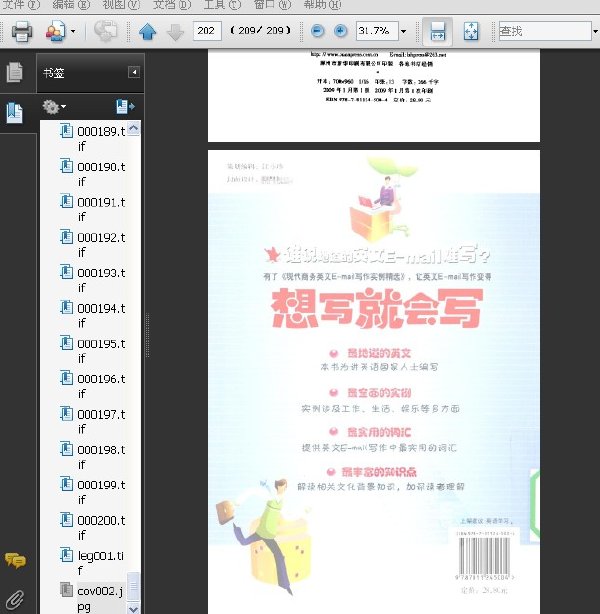The width and height of the screenshot is (600, 614).
Task: Select bookmark 000197.tif
Action: tap(101, 421)
